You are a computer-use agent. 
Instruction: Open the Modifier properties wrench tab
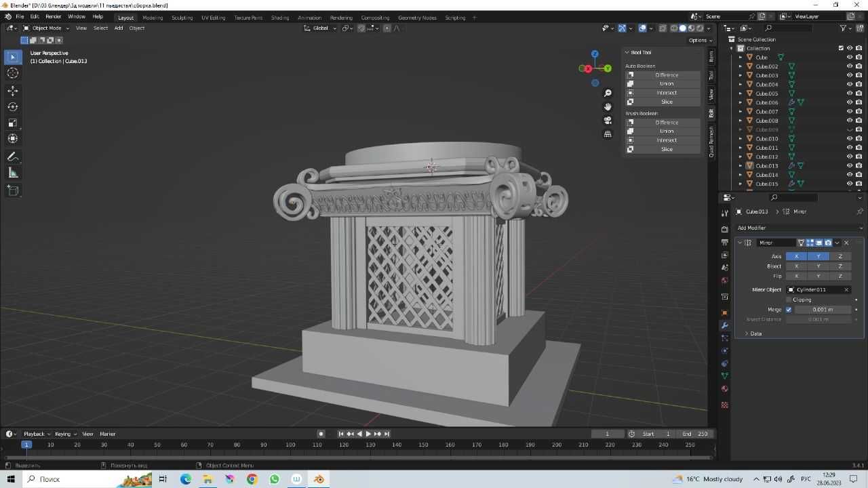pyautogui.click(x=724, y=325)
